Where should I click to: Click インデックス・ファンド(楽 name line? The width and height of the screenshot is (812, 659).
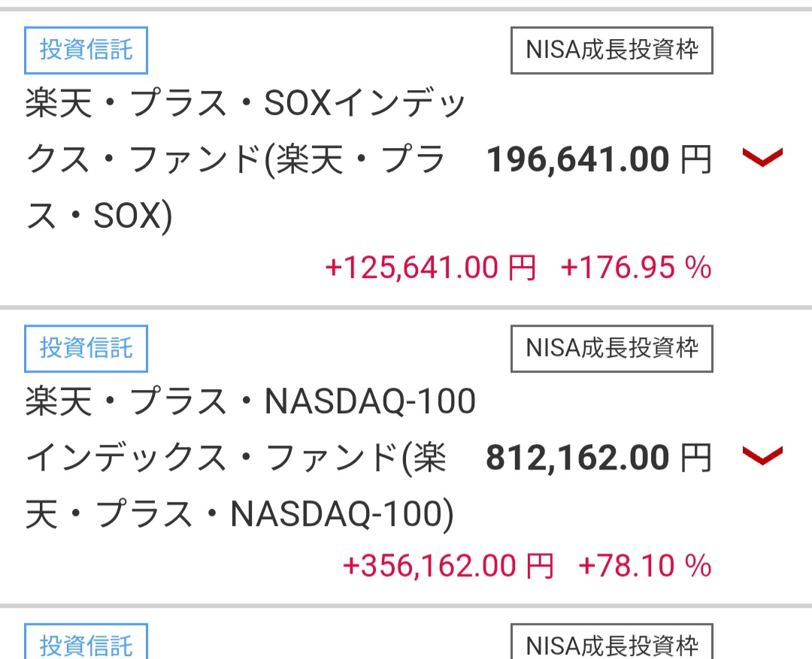(235, 458)
